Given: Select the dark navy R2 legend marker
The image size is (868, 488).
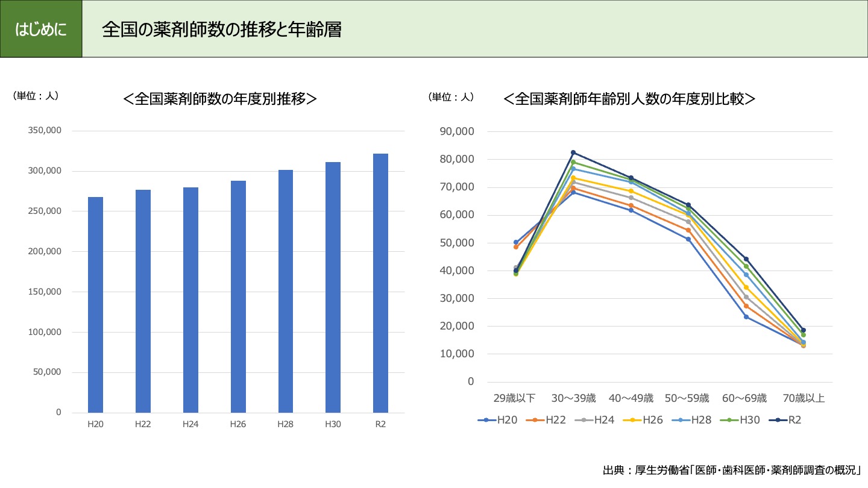Looking at the screenshot, I should 778,420.
